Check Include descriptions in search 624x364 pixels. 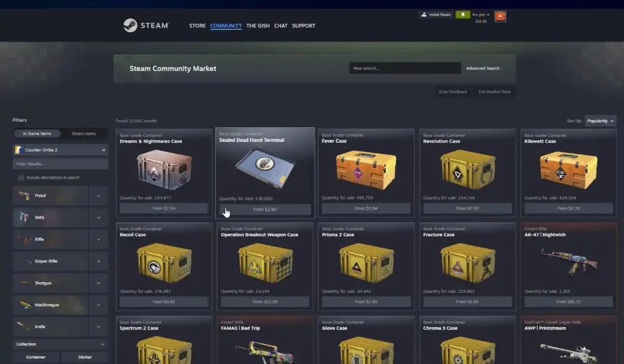pos(21,178)
